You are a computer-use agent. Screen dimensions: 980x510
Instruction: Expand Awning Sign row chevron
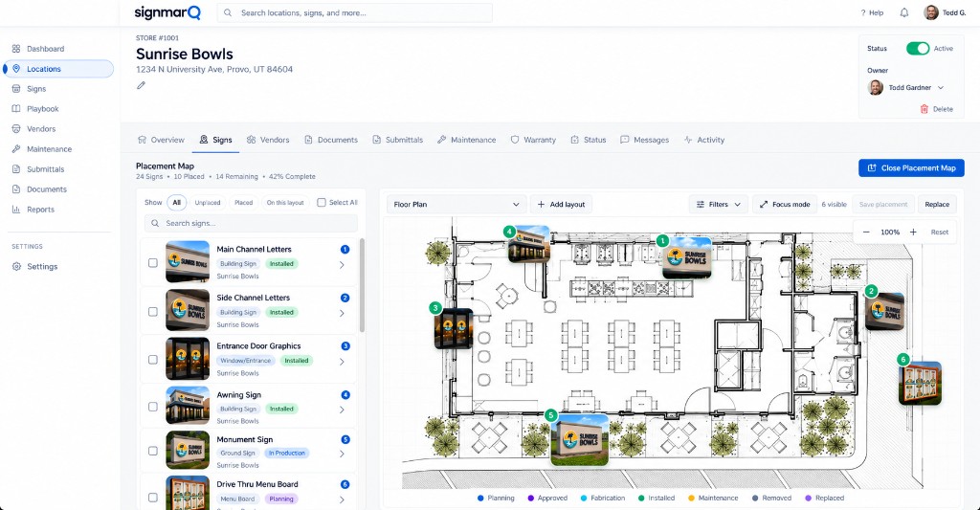[342, 410]
